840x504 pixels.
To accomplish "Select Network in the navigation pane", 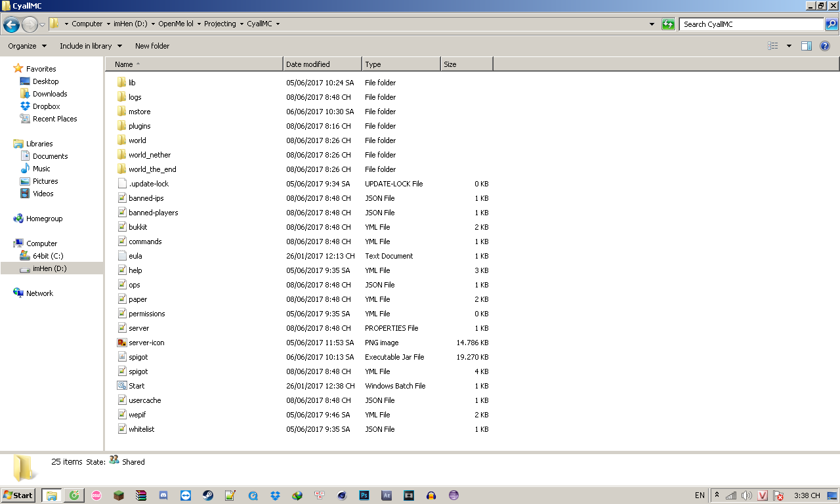I will (33, 293).
